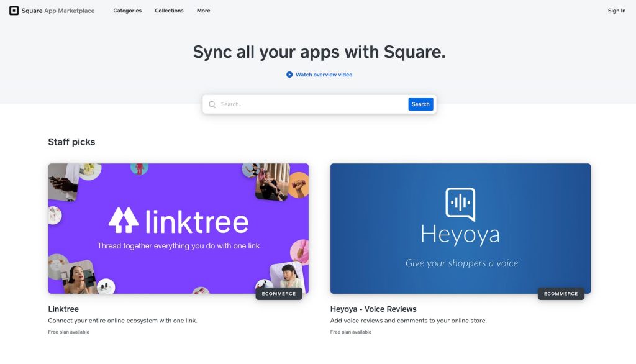Open the Heyoya banner image

(x=460, y=229)
